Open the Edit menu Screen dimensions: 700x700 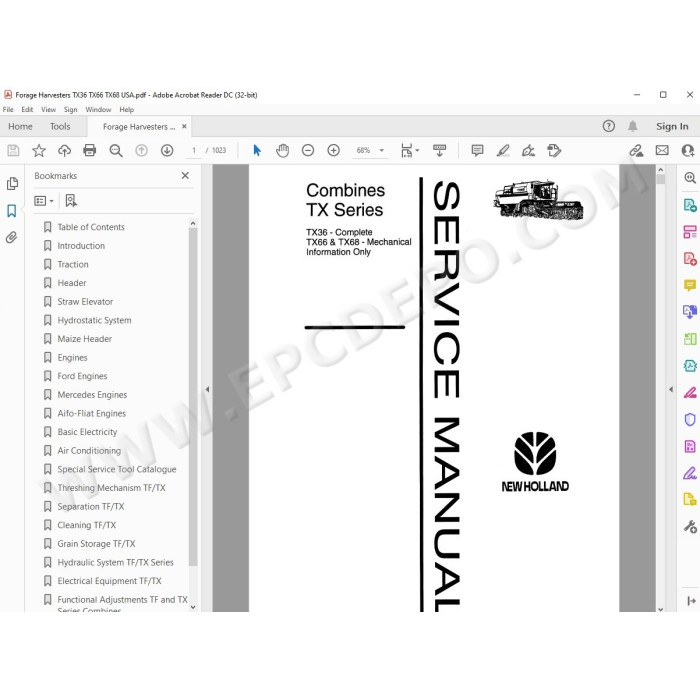point(27,110)
